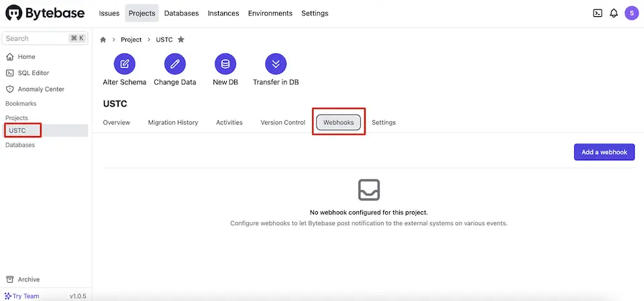Click the Bookmarks sidebar heading
Viewport: 644px width, 301px height.
coord(21,103)
